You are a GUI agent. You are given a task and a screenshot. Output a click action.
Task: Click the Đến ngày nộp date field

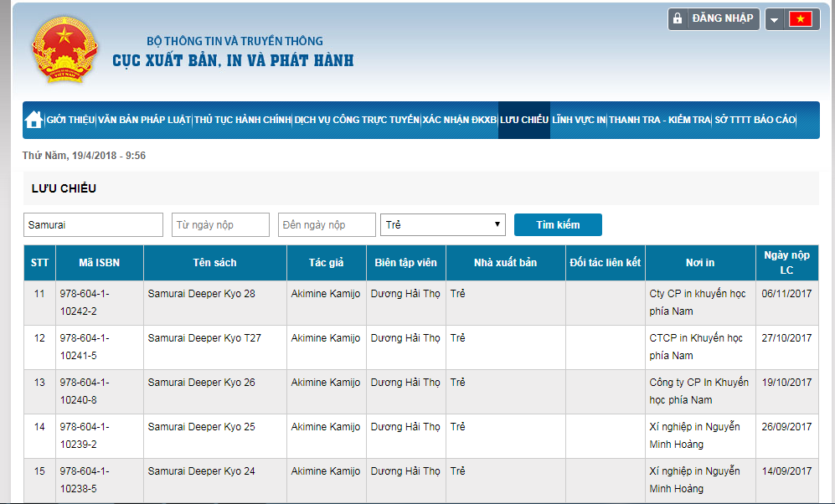point(327,225)
